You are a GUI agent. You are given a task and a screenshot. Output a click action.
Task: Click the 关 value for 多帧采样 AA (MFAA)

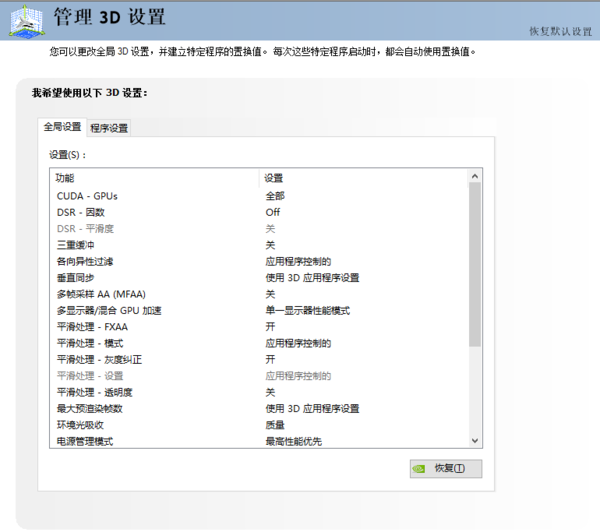coord(270,294)
